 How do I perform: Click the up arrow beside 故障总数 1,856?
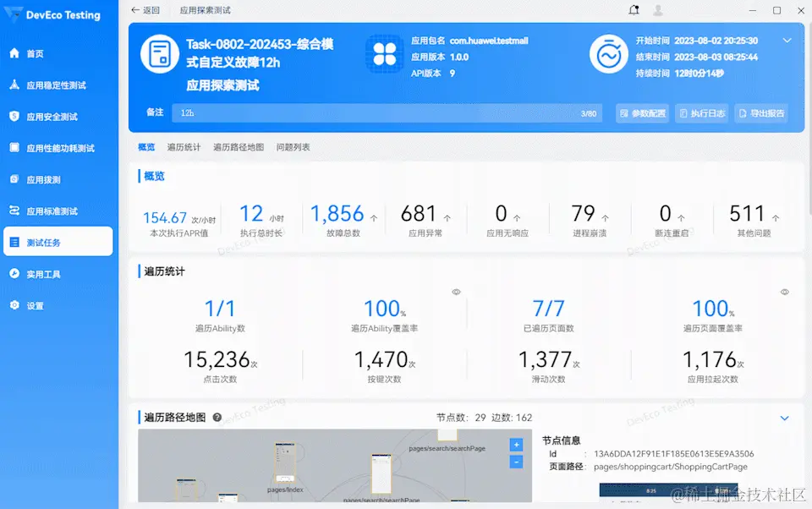374,218
